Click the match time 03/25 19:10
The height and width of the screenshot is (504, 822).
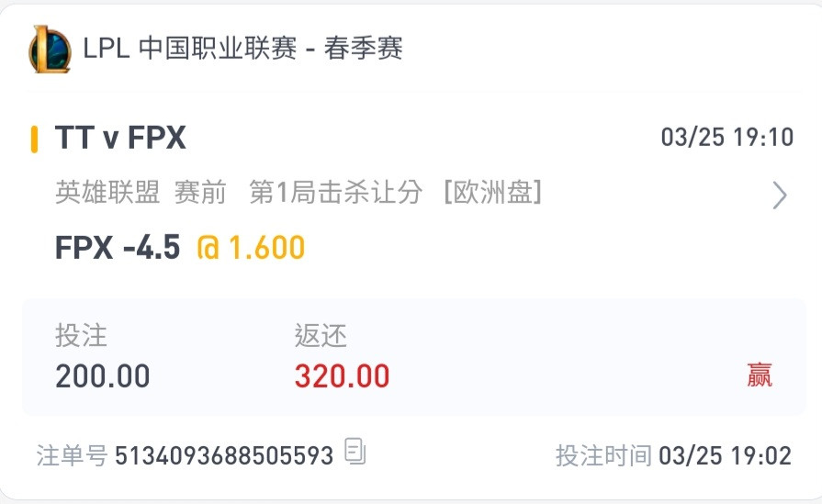727,138
